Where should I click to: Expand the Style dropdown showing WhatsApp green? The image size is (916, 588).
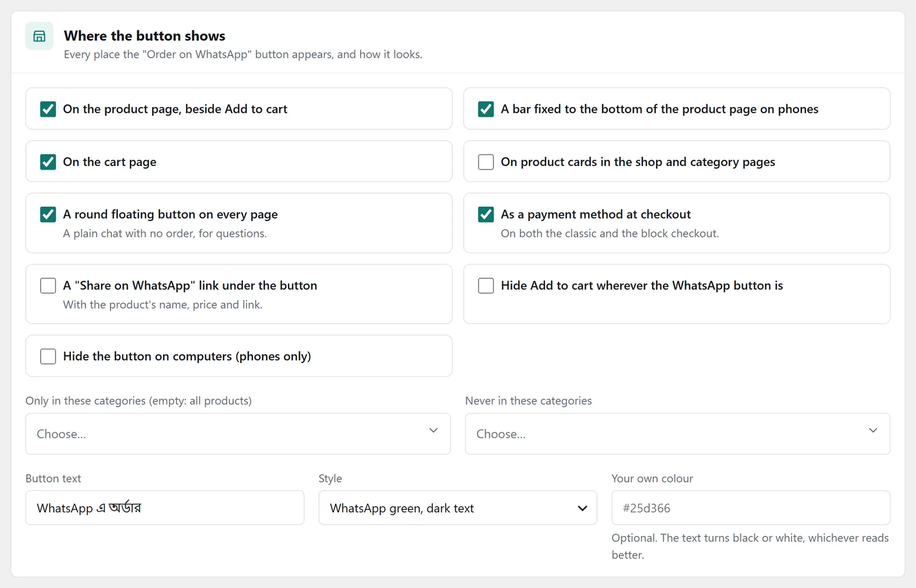click(x=458, y=508)
